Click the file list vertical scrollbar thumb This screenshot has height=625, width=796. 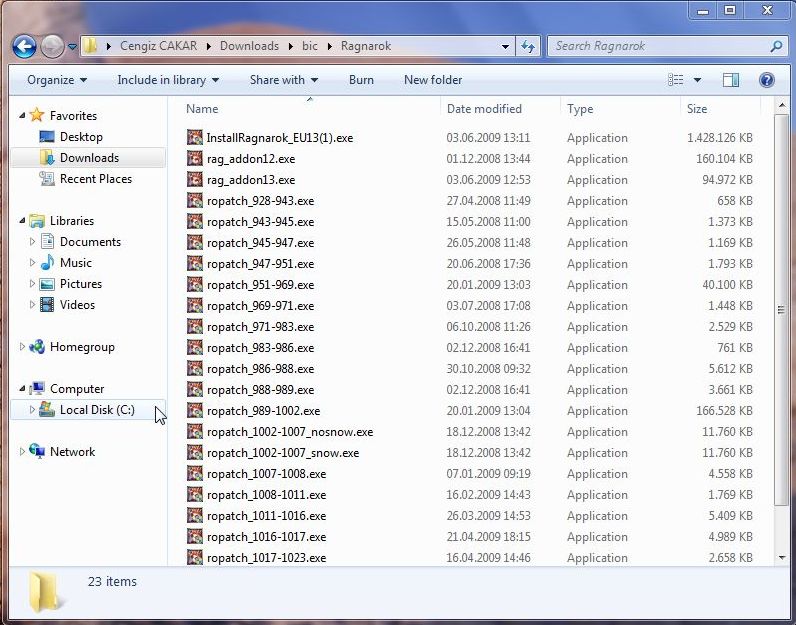point(782,310)
